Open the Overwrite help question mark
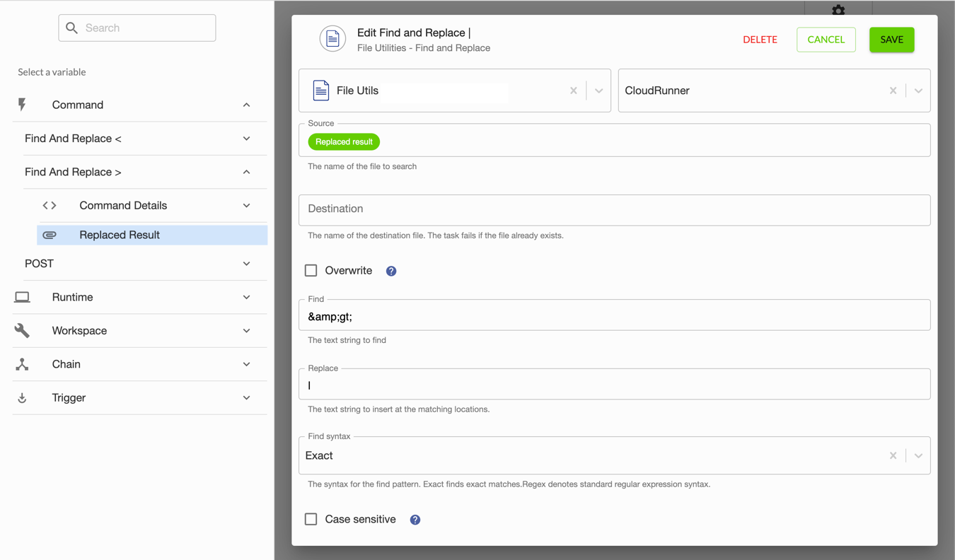 [x=391, y=271]
